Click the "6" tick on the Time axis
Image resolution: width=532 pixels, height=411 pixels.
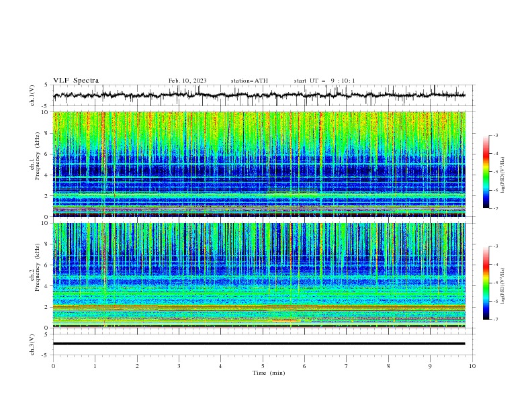(304, 366)
